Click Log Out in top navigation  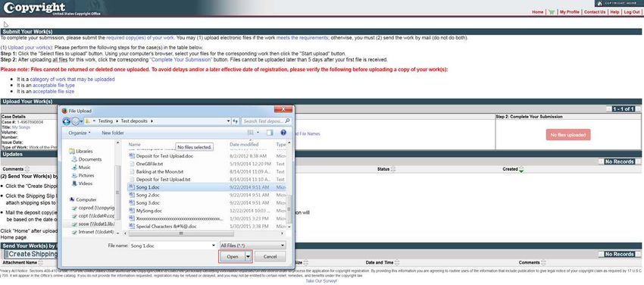[x=632, y=12]
